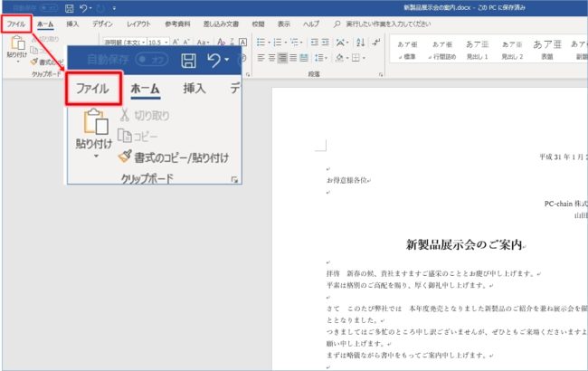Click the bullet list icon

pyautogui.click(x=261, y=42)
